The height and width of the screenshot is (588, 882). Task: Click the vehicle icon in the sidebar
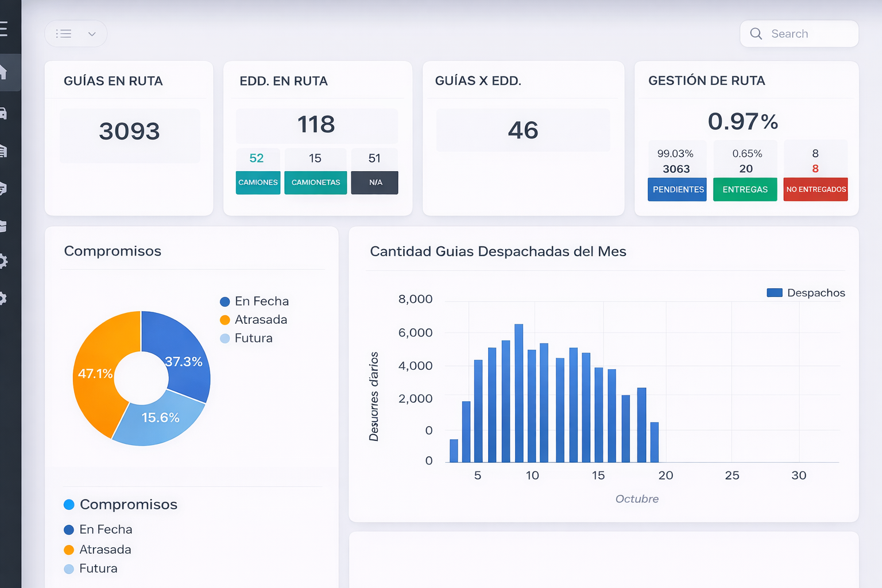[5, 113]
